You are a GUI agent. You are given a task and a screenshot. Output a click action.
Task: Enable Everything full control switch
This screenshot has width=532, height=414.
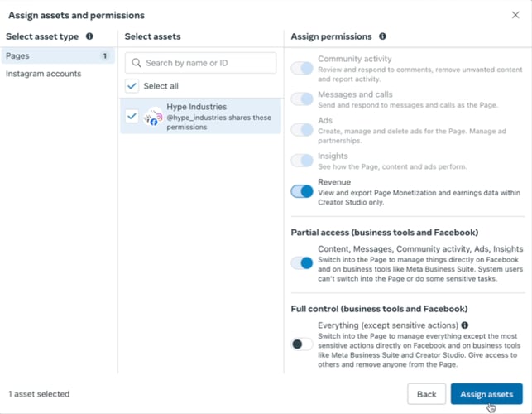pos(302,344)
